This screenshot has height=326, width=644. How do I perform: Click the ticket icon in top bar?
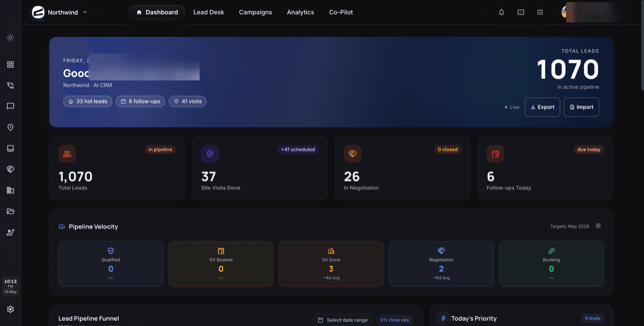coord(521,12)
